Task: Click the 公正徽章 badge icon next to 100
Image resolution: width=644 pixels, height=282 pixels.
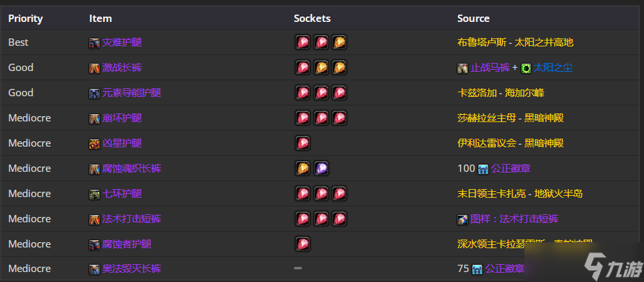Action: pos(483,169)
